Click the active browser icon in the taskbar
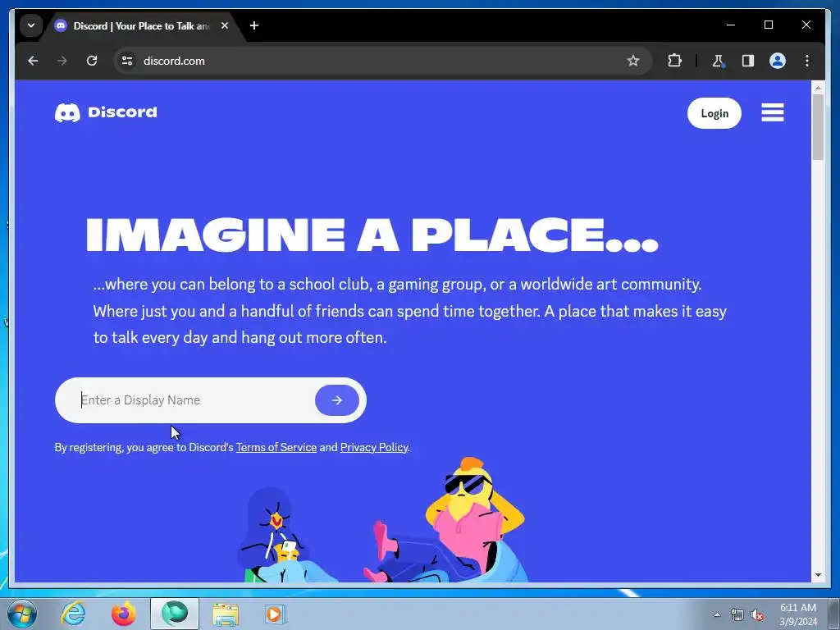Image resolution: width=840 pixels, height=630 pixels. [x=175, y=614]
